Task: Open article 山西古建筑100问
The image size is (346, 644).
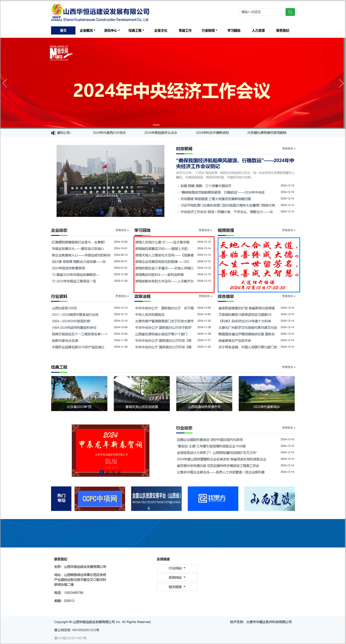Action: click(64, 308)
